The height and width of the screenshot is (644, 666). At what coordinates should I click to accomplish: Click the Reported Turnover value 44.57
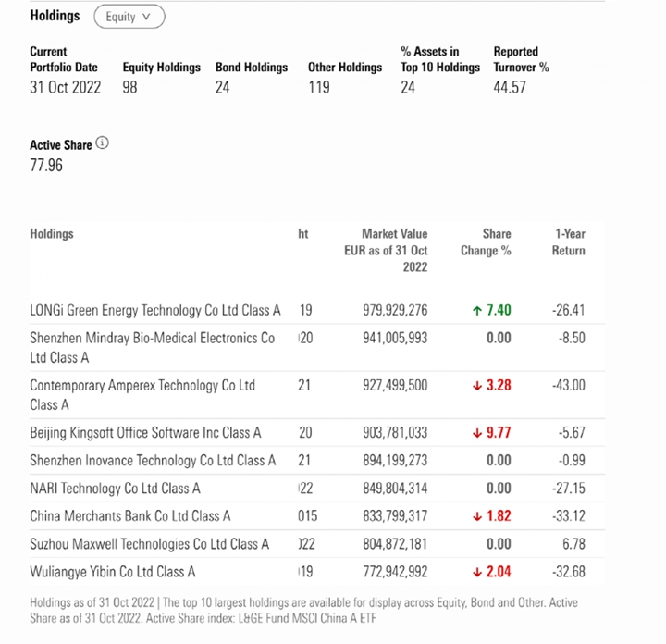tap(510, 88)
